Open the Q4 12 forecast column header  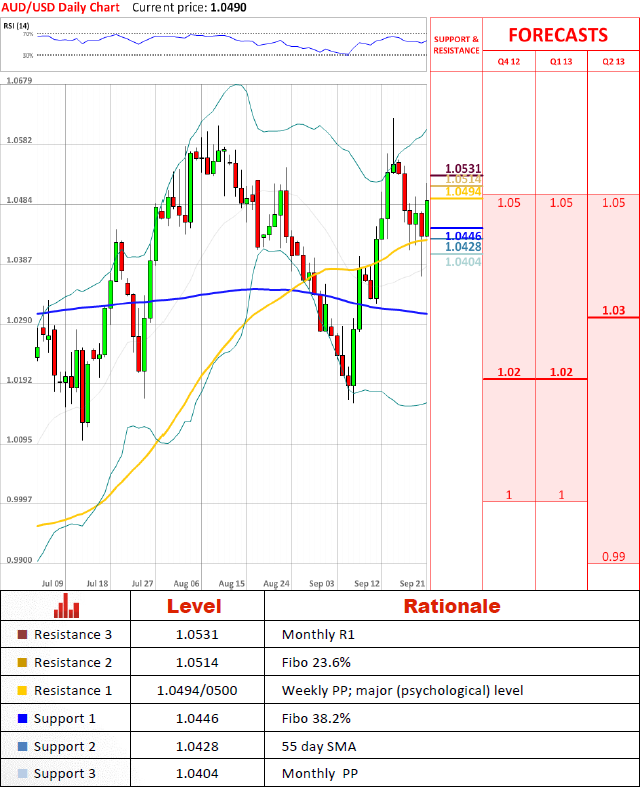pyautogui.click(x=509, y=62)
